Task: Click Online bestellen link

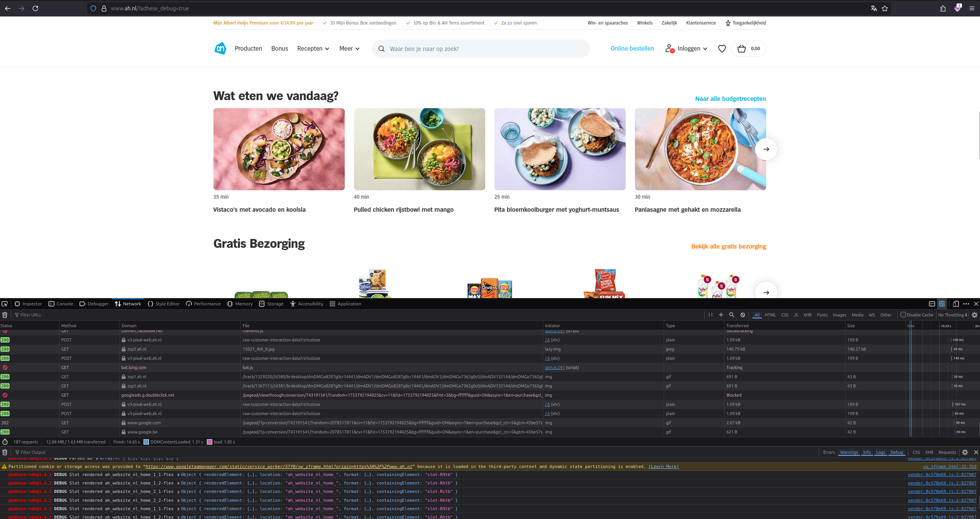Action: (x=632, y=48)
